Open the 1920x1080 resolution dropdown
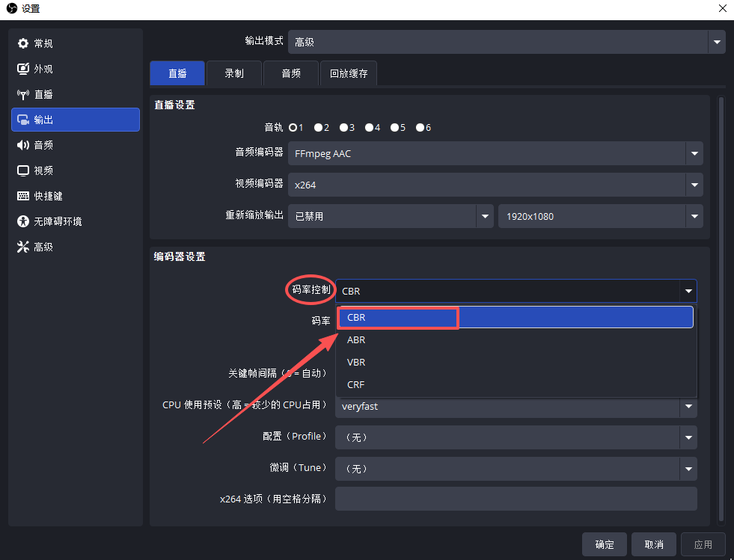Screen dimensions: 734x560 [x=600, y=216]
